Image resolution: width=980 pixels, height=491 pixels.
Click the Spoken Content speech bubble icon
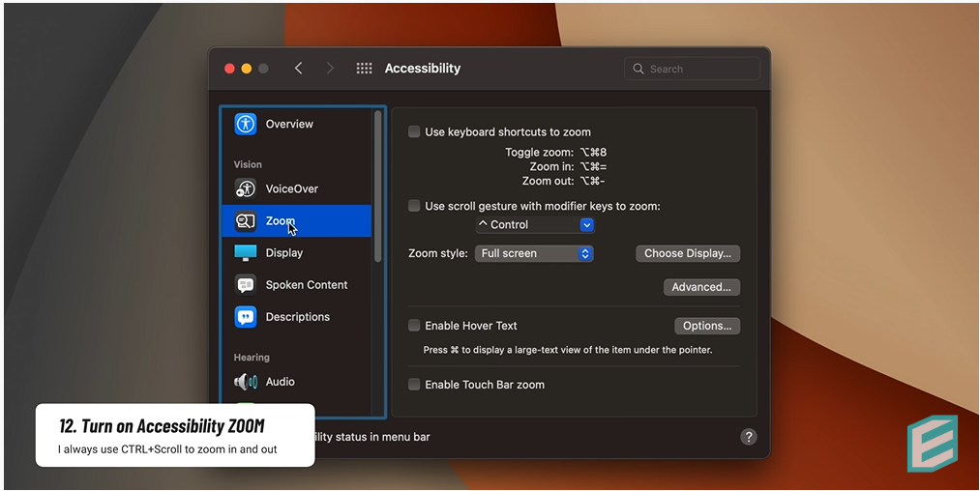(245, 285)
